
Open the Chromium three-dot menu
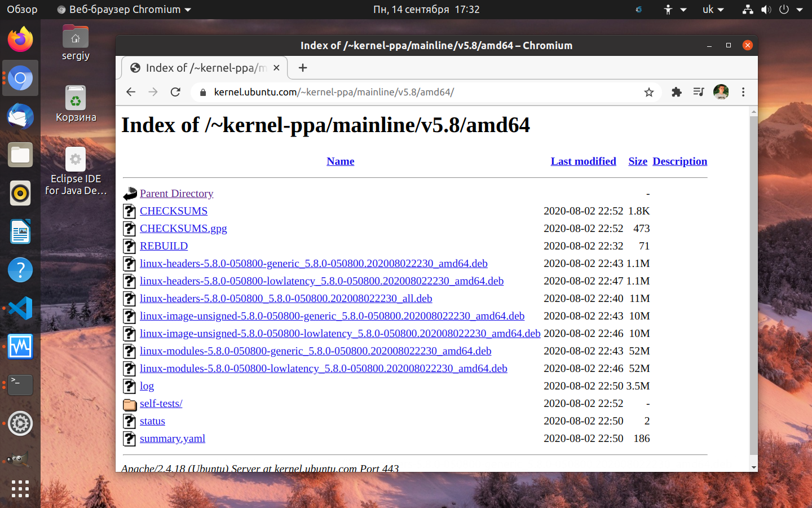click(x=743, y=92)
